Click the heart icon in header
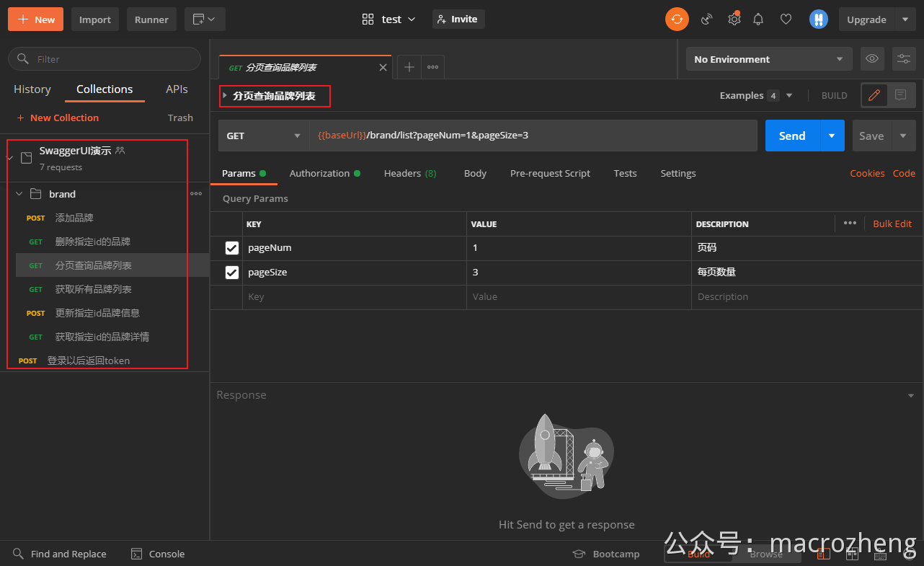 click(x=786, y=19)
